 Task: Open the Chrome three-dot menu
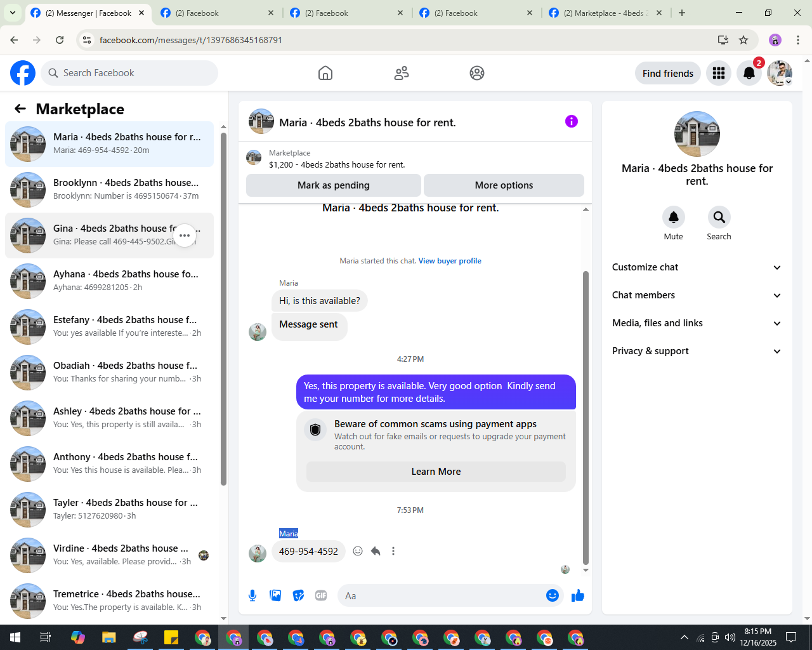[798, 40]
